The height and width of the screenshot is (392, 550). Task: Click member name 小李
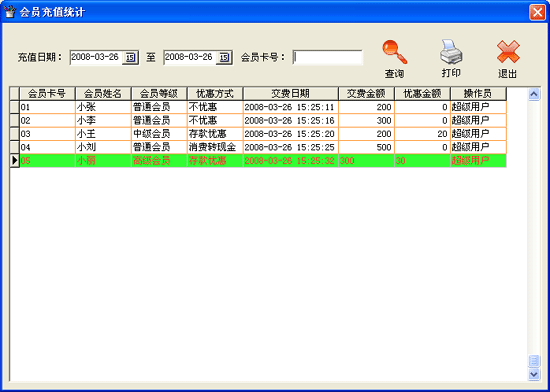point(103,121)
